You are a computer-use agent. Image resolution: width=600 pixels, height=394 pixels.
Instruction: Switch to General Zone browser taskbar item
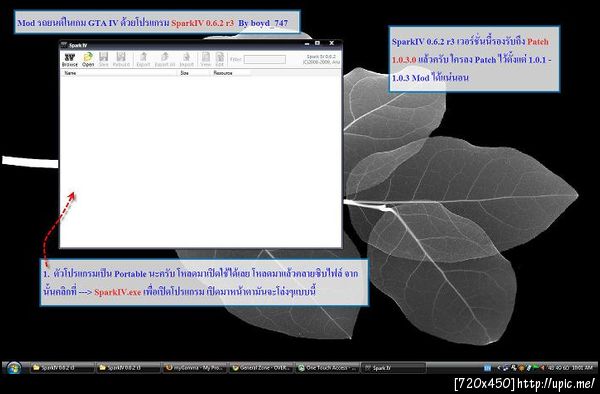(262, 368)
